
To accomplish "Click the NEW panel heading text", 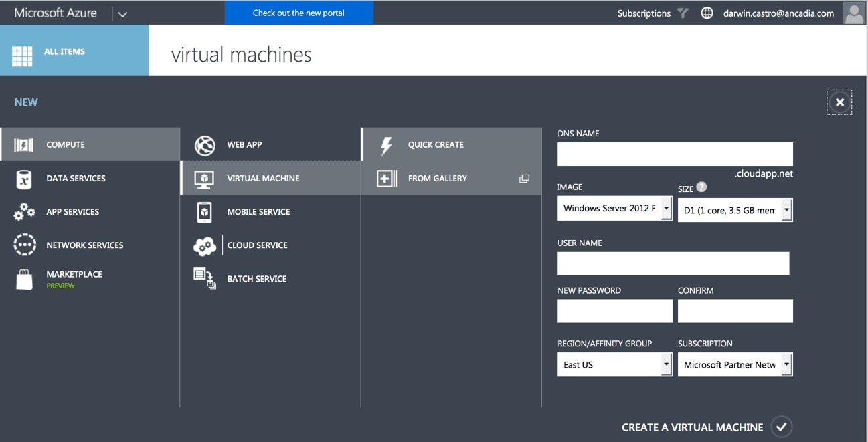I will point(26,102).
